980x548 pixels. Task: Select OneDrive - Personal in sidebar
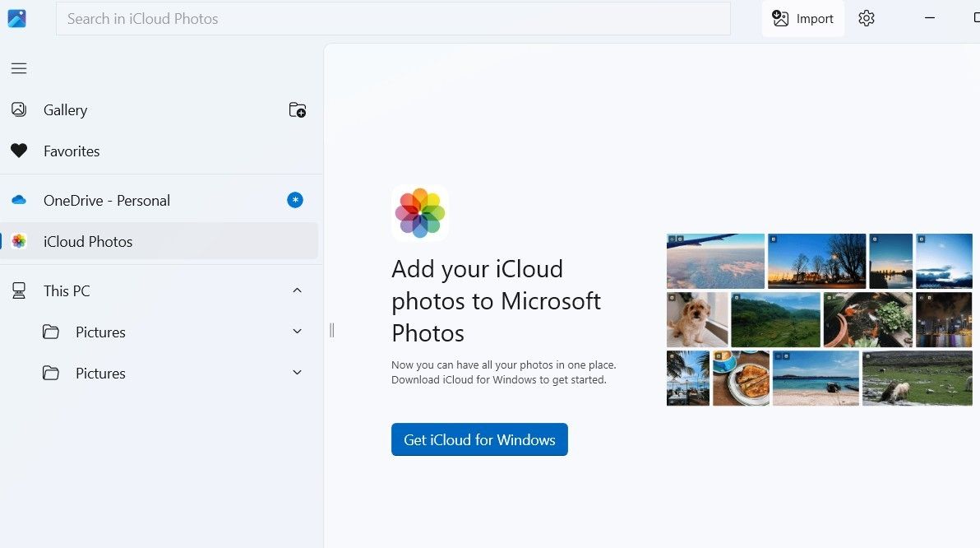click(107, 201)
